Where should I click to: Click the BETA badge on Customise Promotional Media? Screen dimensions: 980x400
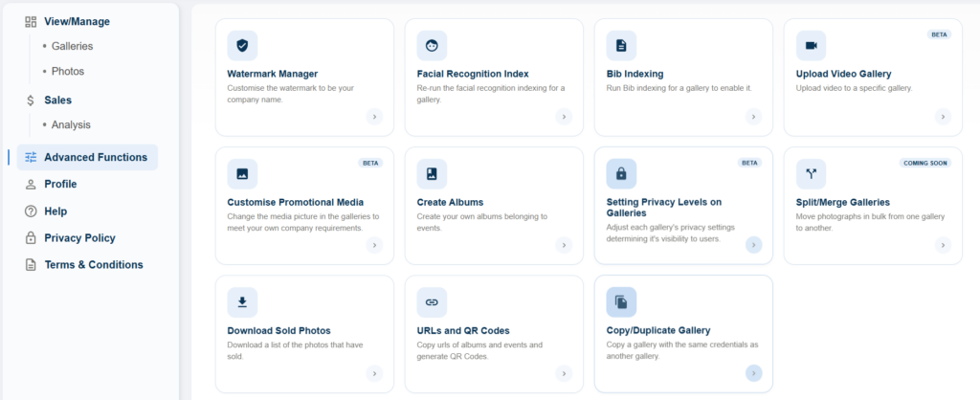(370, 163)
